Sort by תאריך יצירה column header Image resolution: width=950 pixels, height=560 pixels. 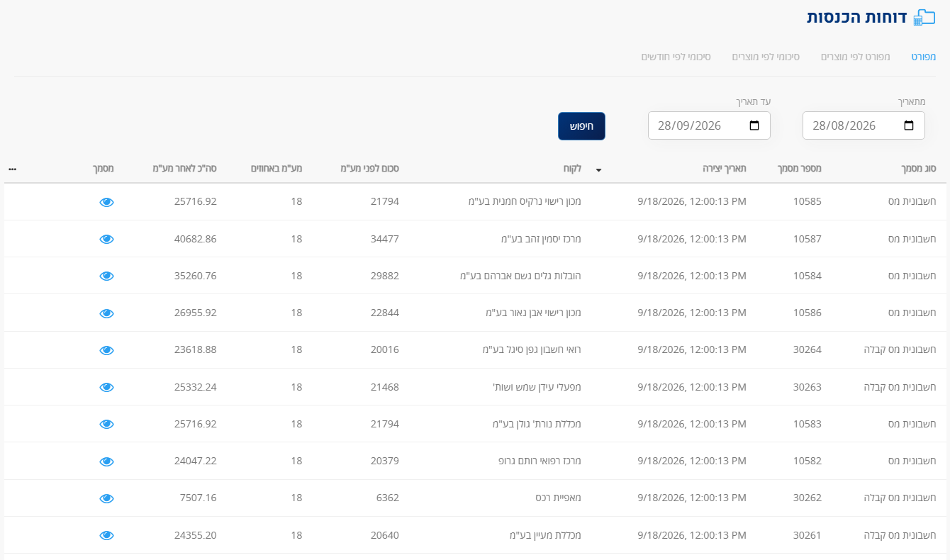pos(723,169)
